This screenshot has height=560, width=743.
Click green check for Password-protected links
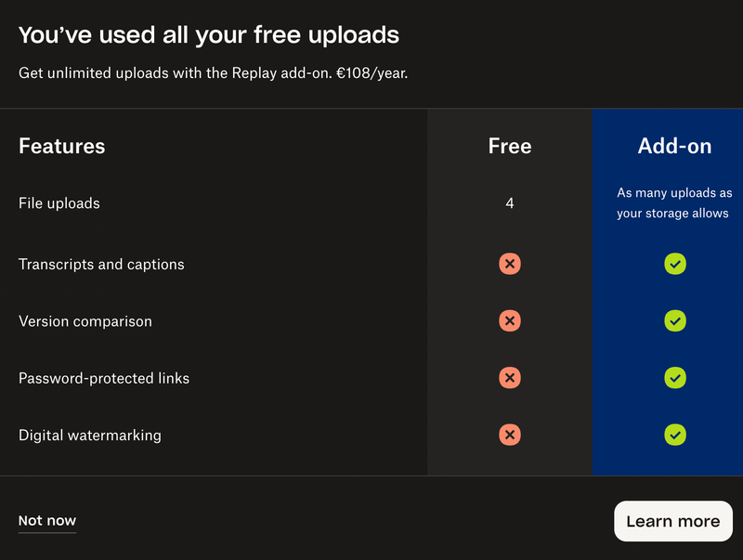[x=675, y=378]
